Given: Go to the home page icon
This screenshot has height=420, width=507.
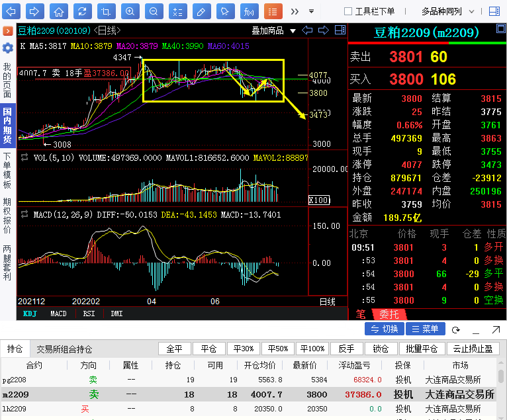Looking at the screenshot, I should pos(59,11).
